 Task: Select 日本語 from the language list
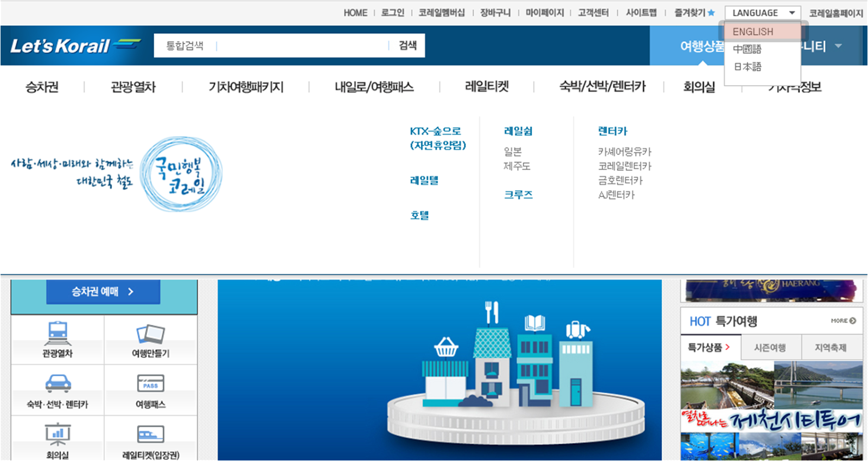[748, 67]
